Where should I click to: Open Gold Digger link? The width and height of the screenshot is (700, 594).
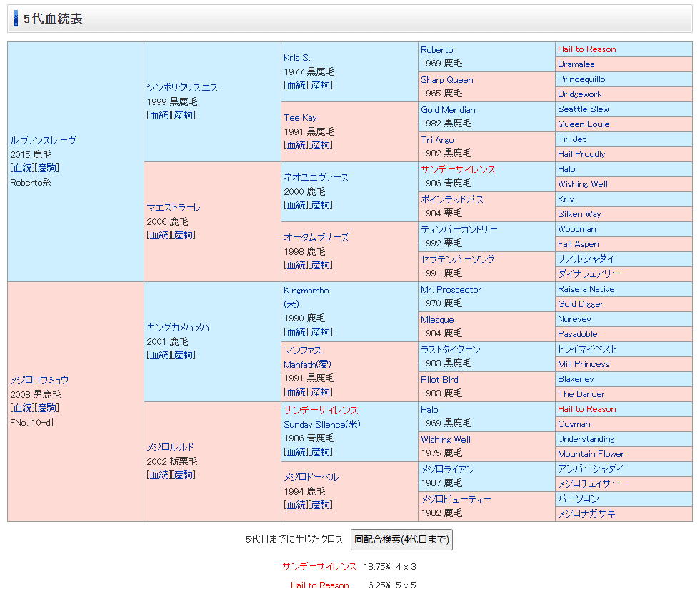coord(580,304)
